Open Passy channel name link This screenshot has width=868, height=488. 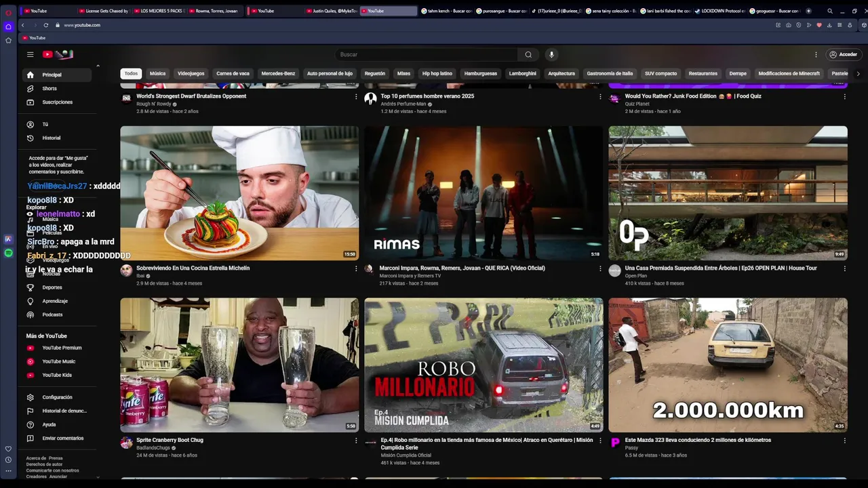631,448
